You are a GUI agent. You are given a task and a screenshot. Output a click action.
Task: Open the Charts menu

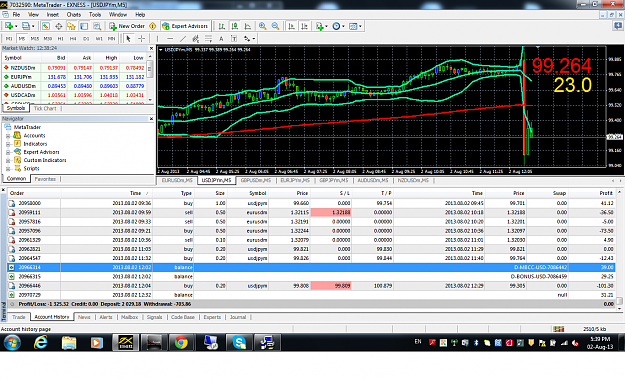click(x=74, y=14)
